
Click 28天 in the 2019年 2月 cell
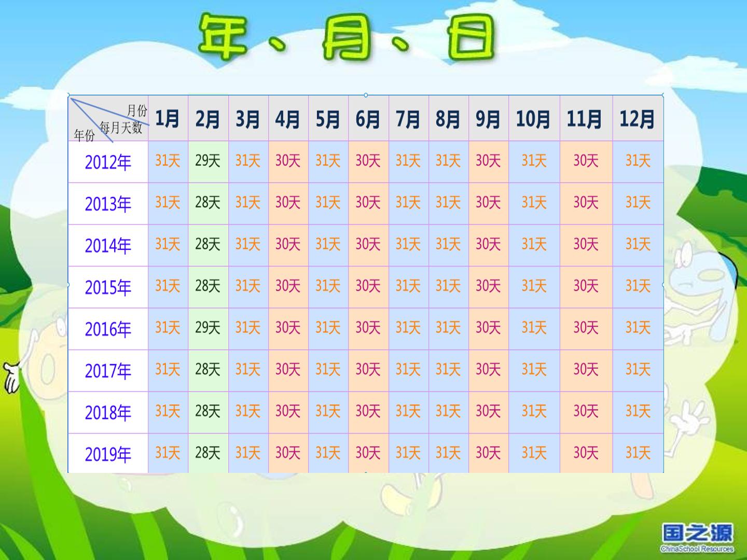208,453
